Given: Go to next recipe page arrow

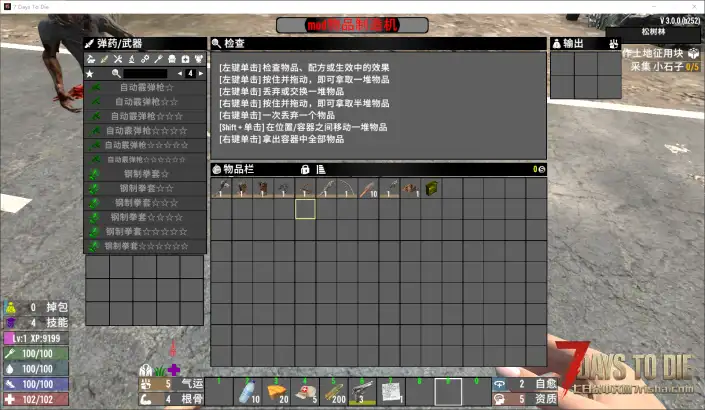Looking at the screenshot, I should click(x=201, y=73).
